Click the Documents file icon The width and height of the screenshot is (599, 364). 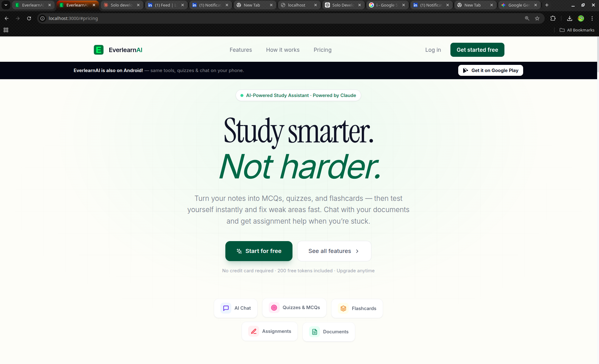(315, 332)
